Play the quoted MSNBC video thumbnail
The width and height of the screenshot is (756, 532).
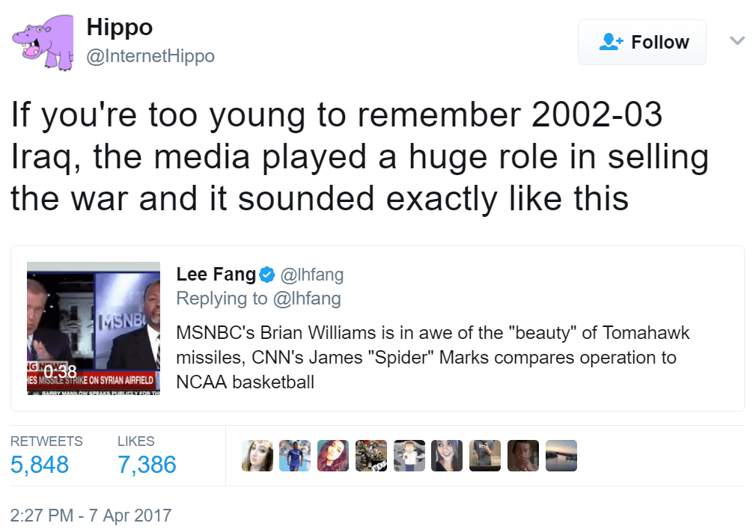coord(94,328)
